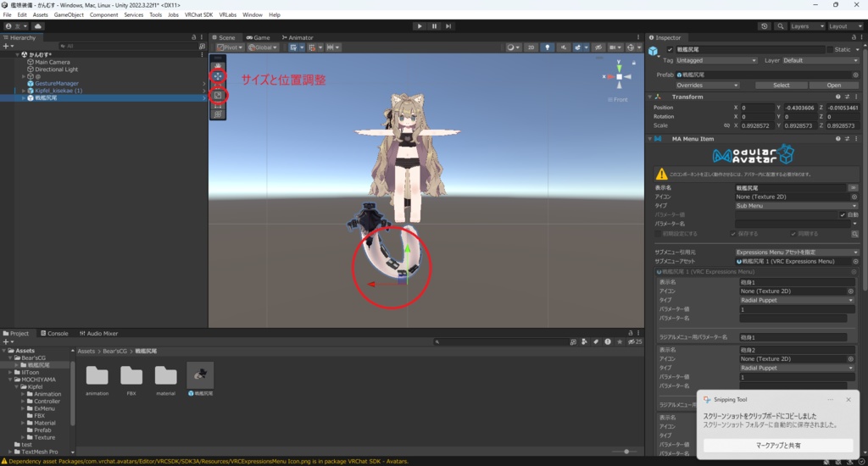The height and width of the screenshot is (466, 868).
Task: Collapse the Transform component
Action: tap(650, 97)
